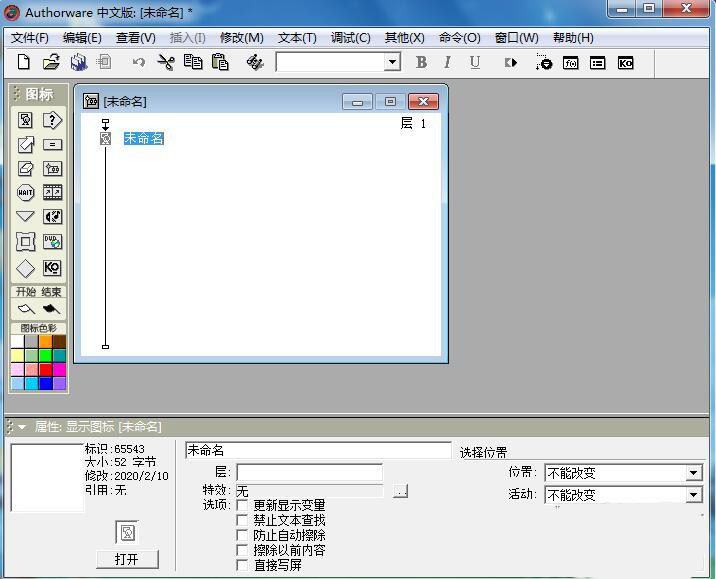716x579 pixels.
Task: Click the 特效 browse button
Action: click(x=400, y=491)
